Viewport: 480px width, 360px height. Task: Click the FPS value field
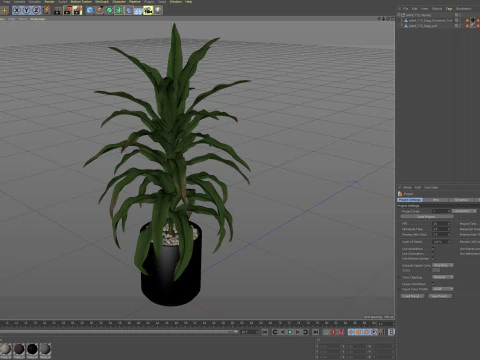(x=441, y=224)
